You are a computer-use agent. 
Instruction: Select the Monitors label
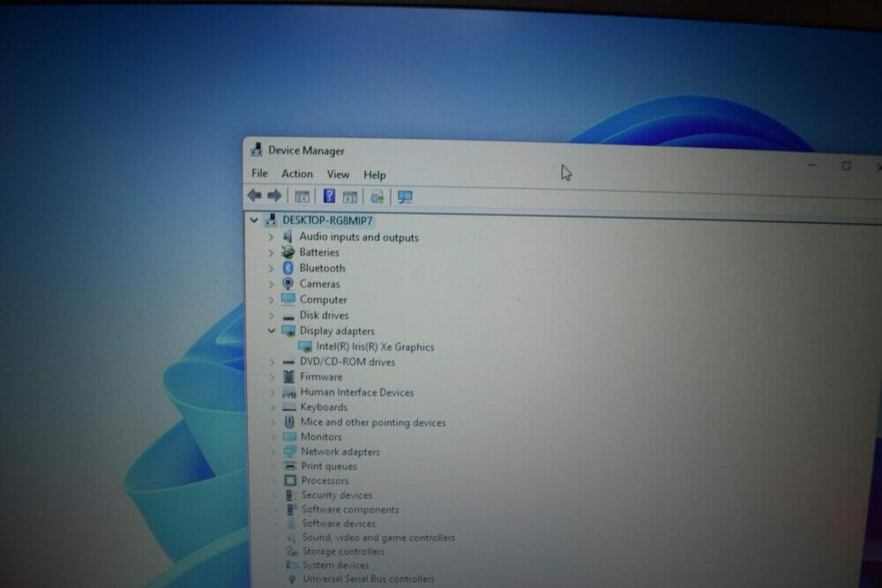(321, 436)
